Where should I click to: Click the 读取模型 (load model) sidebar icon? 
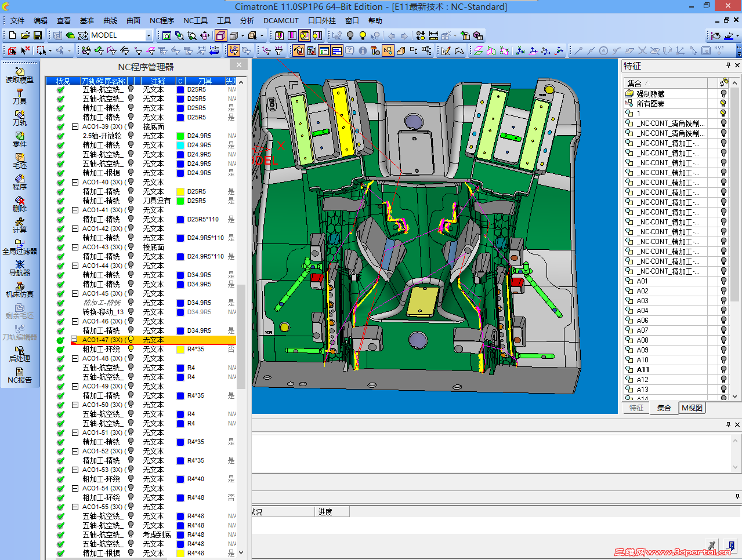20,75
